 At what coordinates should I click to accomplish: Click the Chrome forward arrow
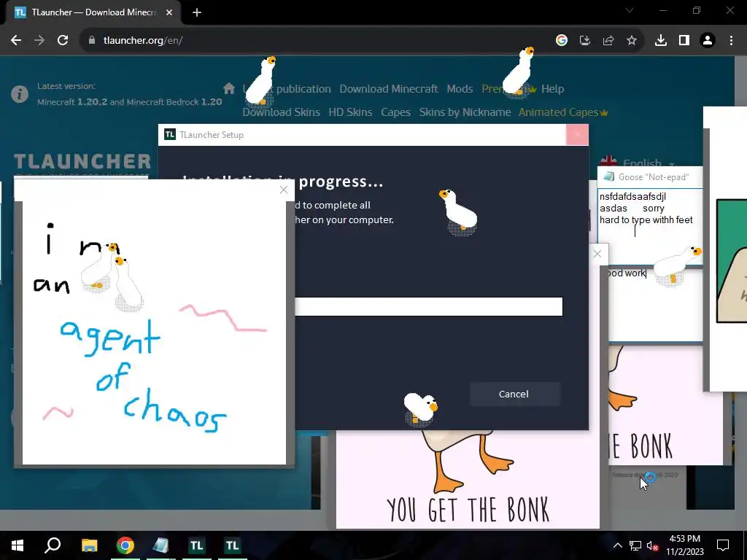[39, 41]
